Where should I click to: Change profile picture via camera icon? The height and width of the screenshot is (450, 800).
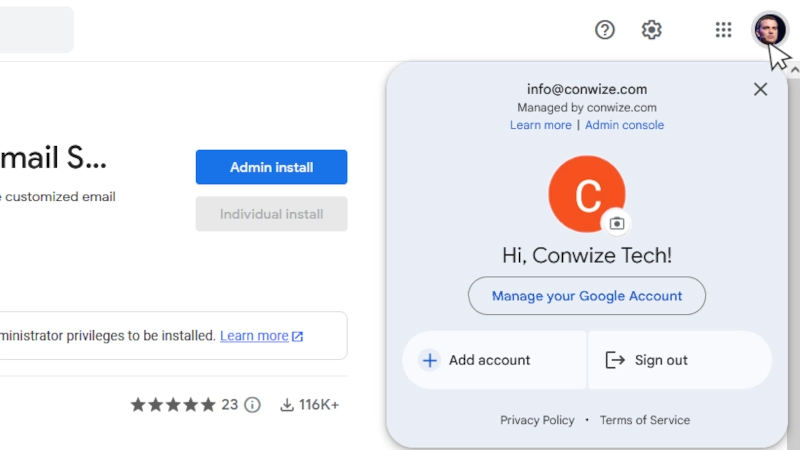click(617, 223)
